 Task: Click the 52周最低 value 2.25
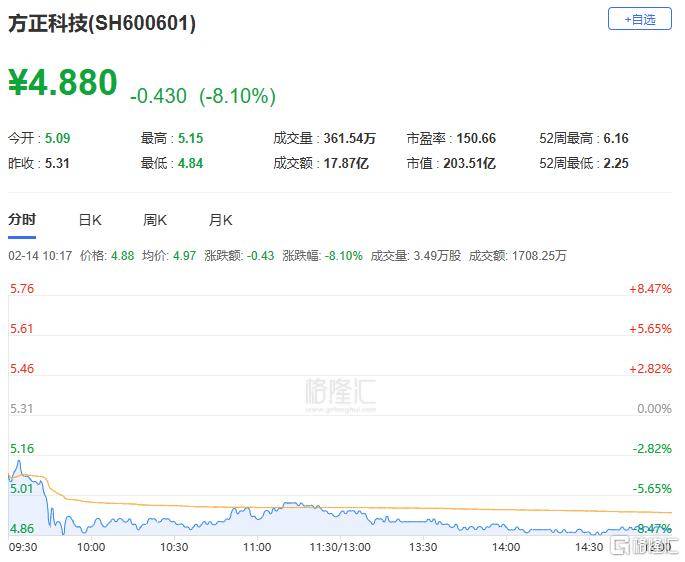coord(616,163)
